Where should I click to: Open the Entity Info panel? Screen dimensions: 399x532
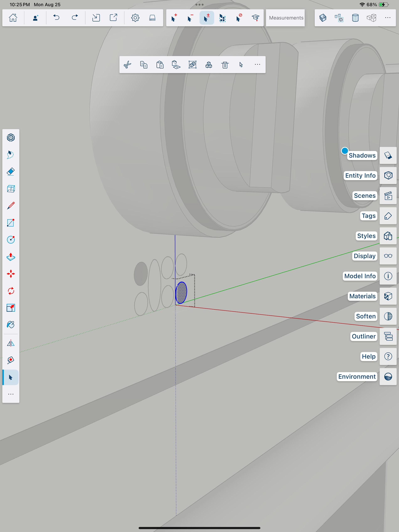pos(388,176)
